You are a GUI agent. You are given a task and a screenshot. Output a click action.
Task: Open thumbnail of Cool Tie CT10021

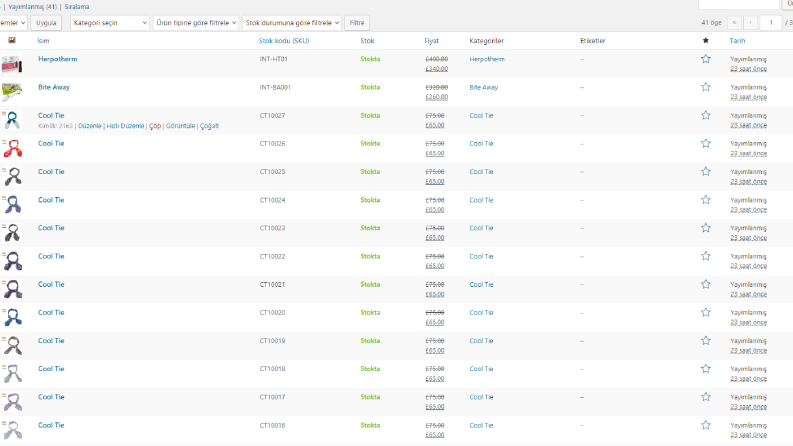tap(12, 289)
